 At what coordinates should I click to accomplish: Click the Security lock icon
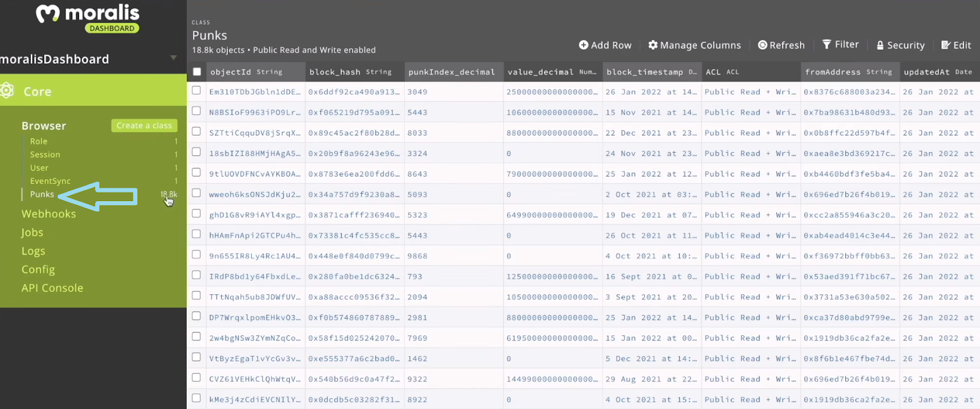point(880,45)
